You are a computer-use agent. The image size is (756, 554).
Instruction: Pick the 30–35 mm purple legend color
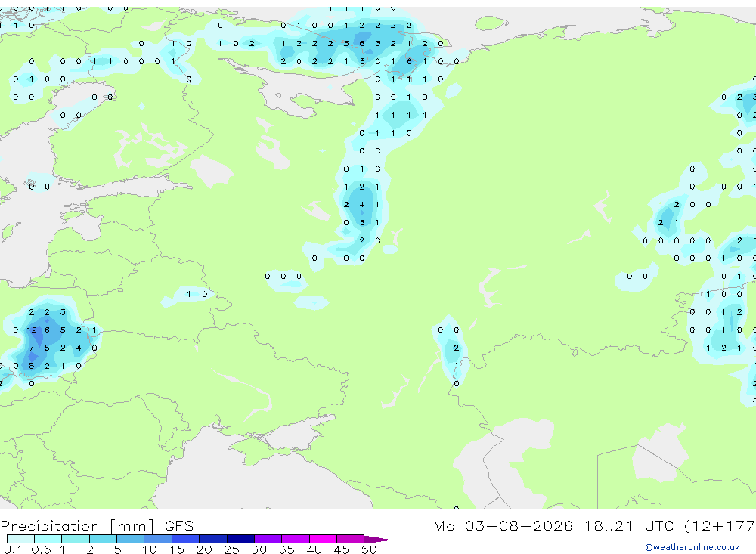tap(268, 539)
